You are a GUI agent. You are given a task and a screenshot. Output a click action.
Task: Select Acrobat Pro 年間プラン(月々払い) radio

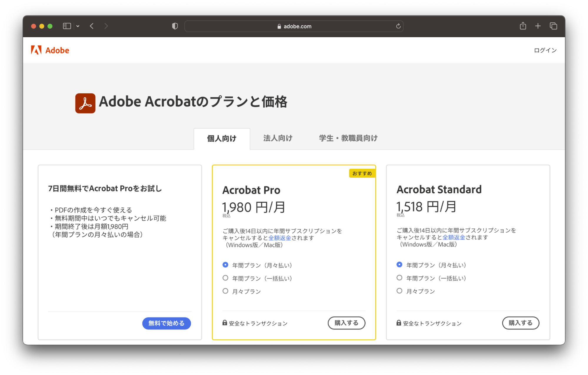coord(225,265)
